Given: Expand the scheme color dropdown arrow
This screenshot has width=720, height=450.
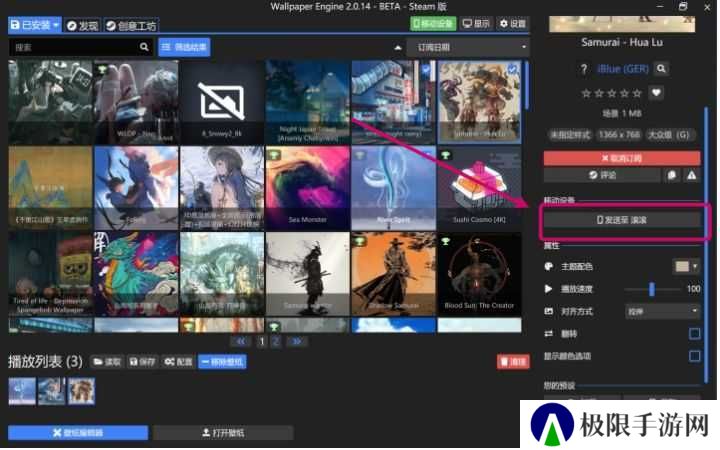Looking at the screenshot, I should (695, 266).
